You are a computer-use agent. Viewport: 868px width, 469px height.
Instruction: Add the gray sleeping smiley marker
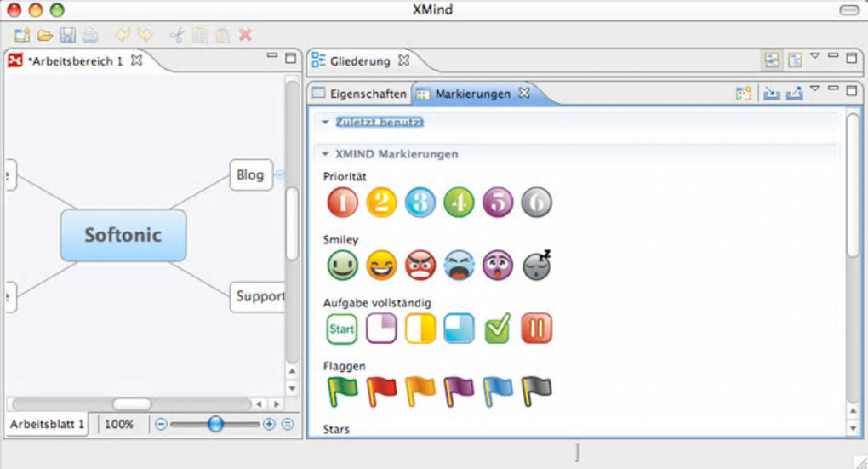coord(537,265)
